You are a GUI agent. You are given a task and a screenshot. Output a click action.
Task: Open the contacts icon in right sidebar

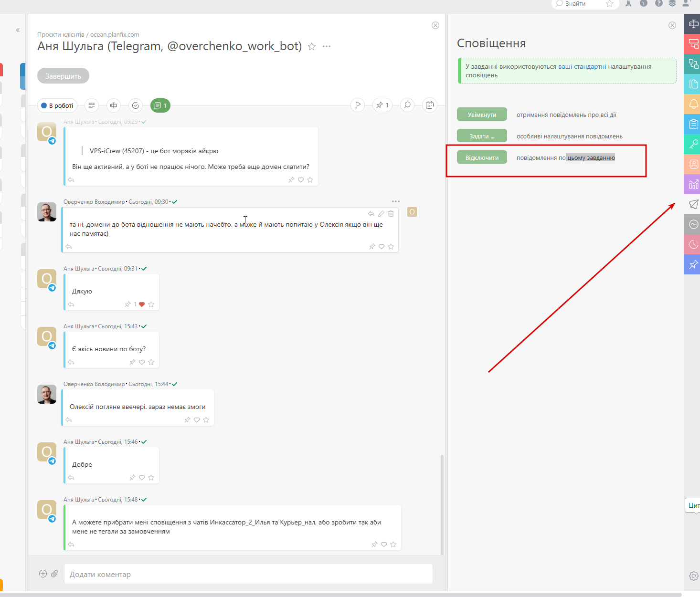coord(693,164)
